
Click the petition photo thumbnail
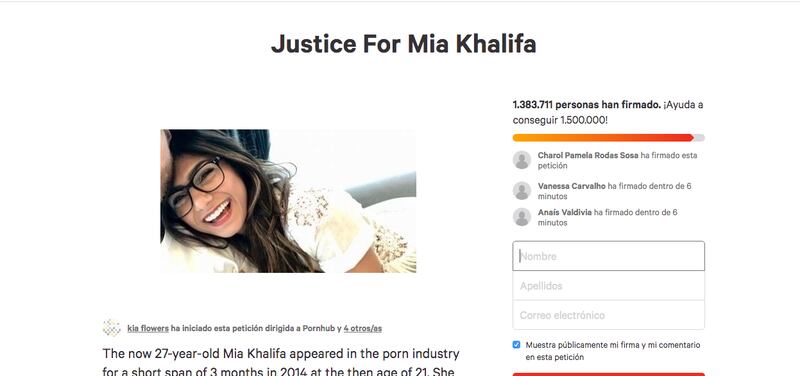pyautogui.click(x=288, y=201)
